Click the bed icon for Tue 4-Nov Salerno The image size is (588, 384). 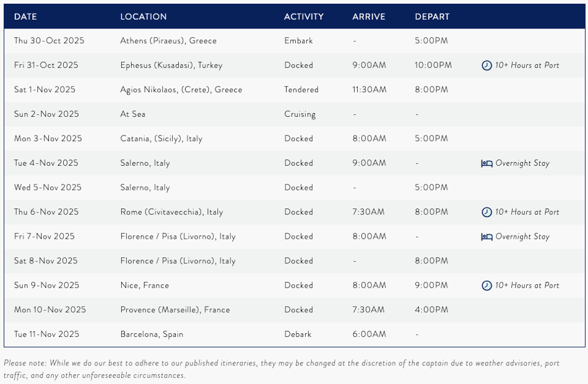point(486,164)
